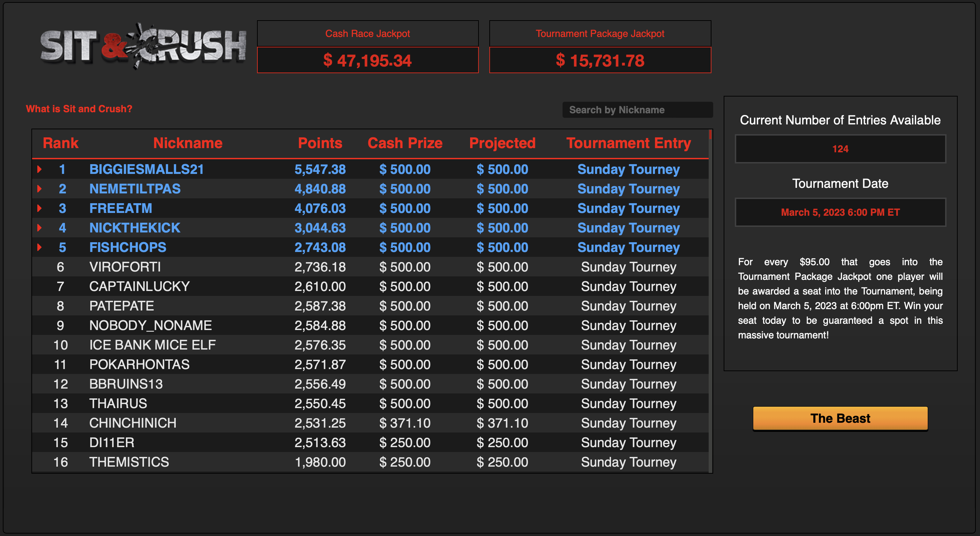Sort by the Nickname column header
This screenshot has width=980, height=536.
point(188,143)
